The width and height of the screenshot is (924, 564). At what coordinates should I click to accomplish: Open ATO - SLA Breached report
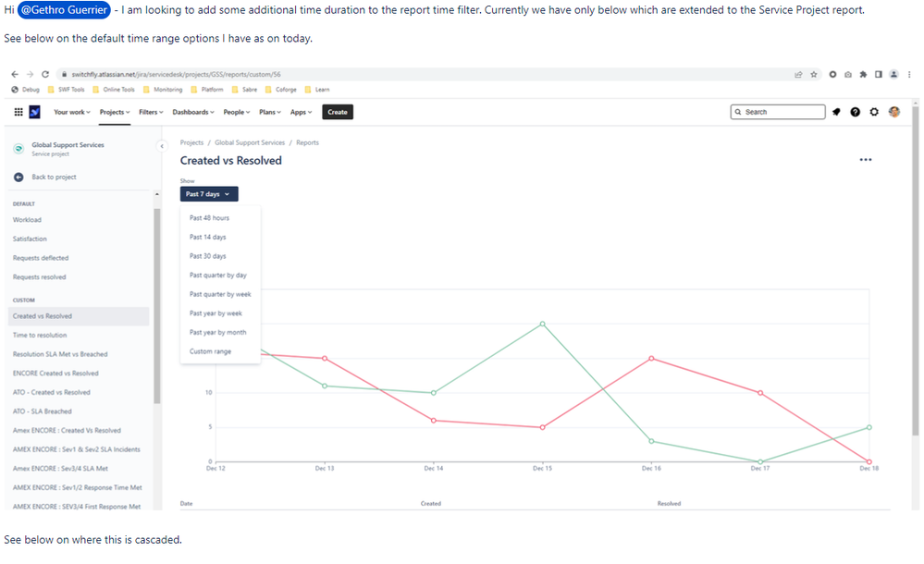pos(43,411)
